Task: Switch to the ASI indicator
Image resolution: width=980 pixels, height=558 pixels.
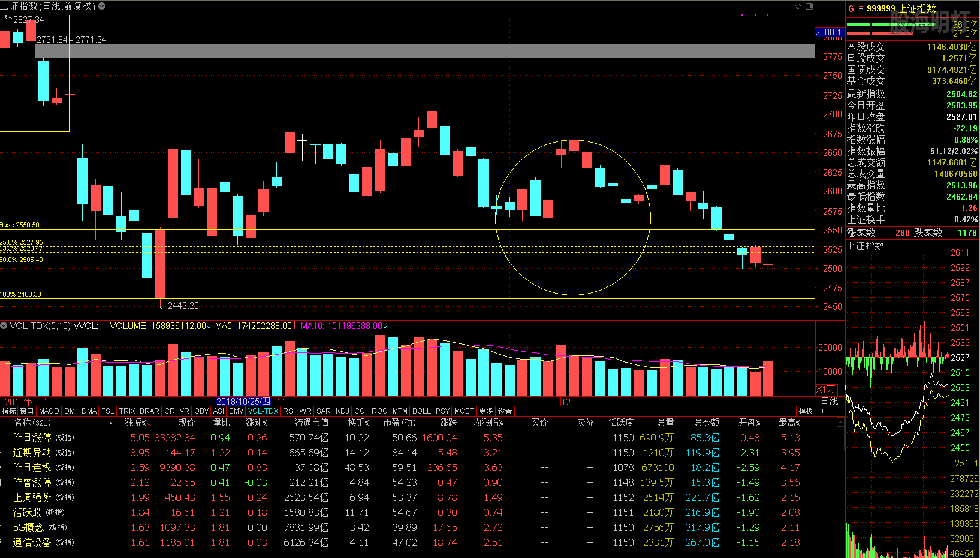Action: [x=219, y=411]
